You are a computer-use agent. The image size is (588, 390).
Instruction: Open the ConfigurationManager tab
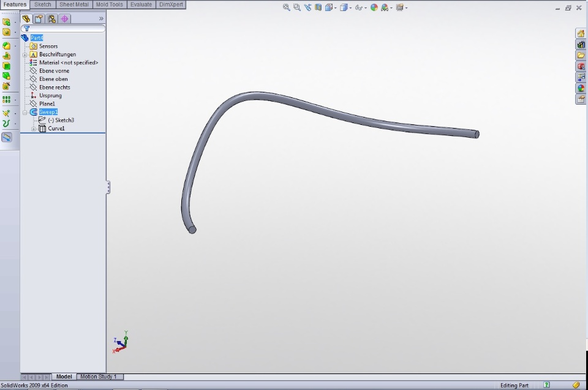tap(51, 18)
